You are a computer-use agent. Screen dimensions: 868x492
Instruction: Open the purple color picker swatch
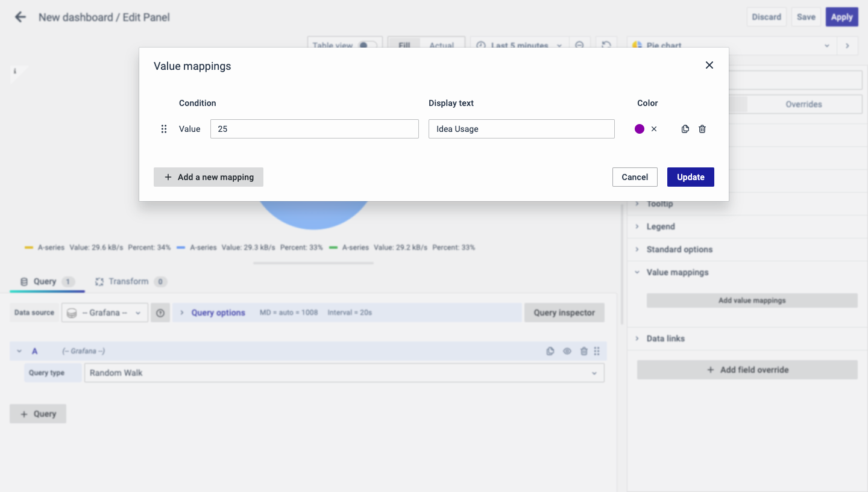point(640,129)
